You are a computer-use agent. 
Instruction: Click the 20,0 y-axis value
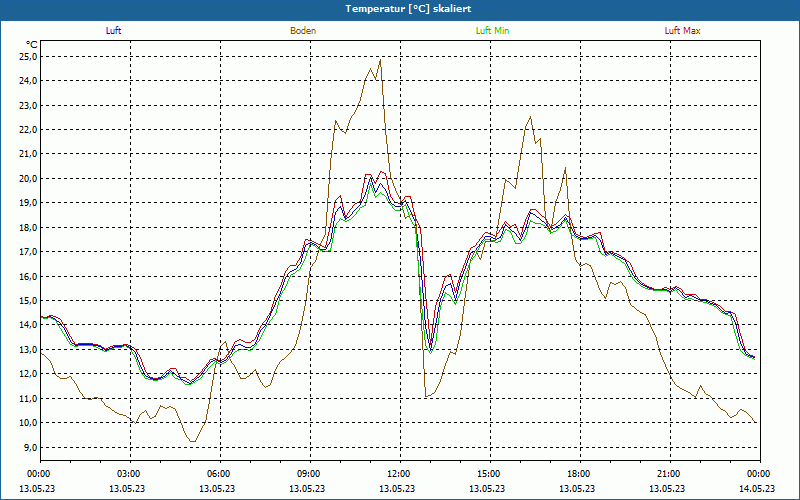click(x=28, y=178)
